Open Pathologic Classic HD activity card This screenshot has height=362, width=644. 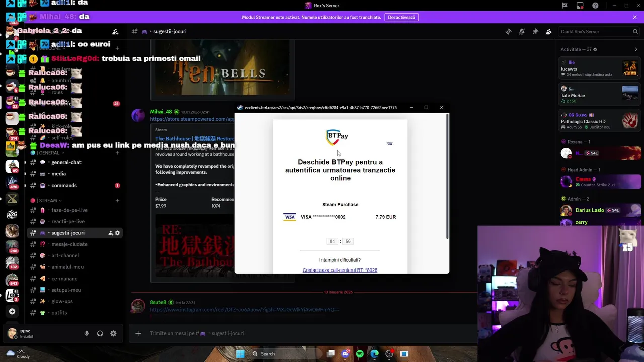(x=600, y=121)
